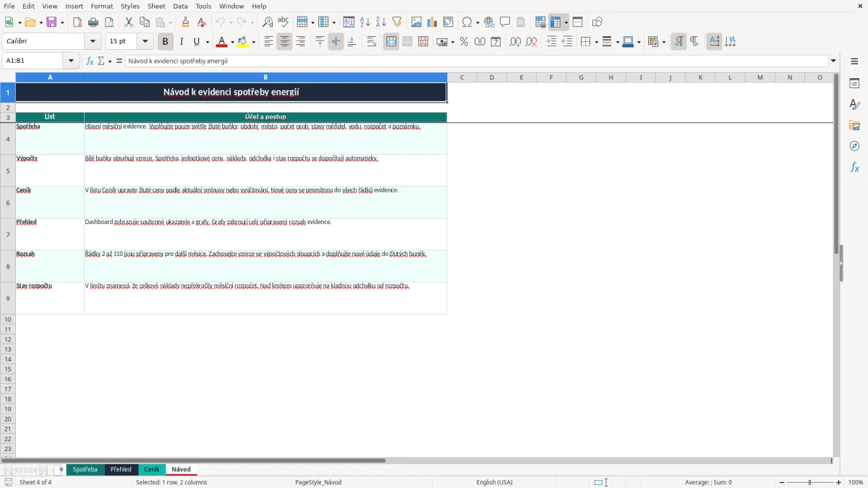The width and height of the screenshot is (868, 488).
Task: Insert a special character (Omega icon)
Action: pyautogui.click(x=467, y=22)
